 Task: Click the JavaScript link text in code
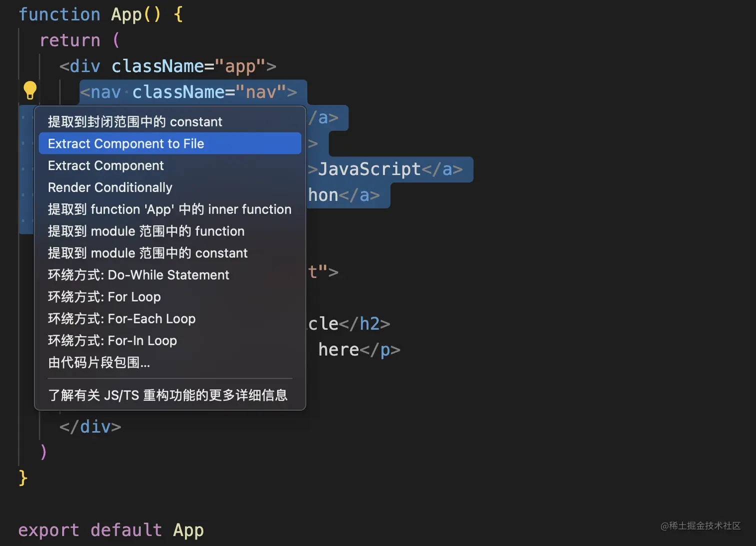pyautogui.click(x=369, y=169)
